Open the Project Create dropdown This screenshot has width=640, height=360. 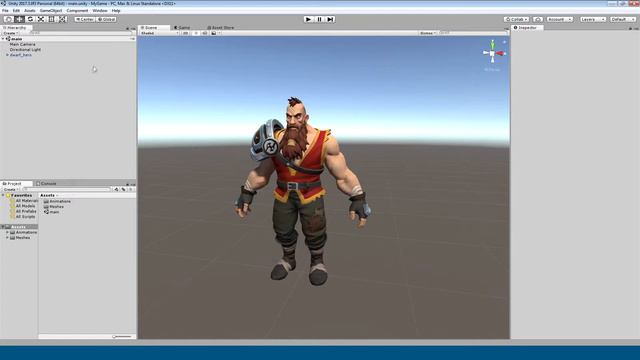(x=11, y=189)
